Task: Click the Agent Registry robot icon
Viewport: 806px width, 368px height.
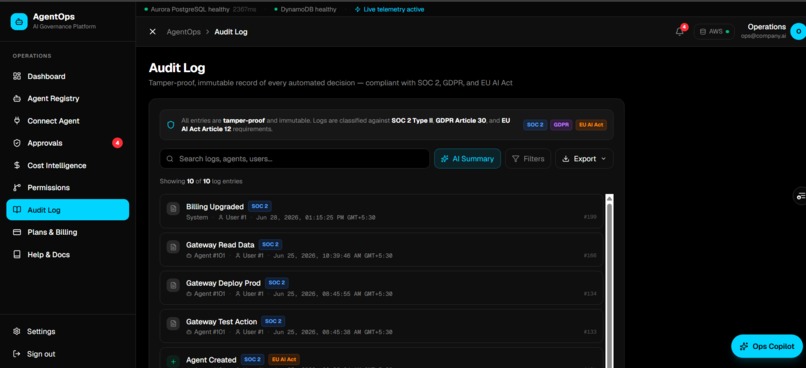Action: [17, 99]
